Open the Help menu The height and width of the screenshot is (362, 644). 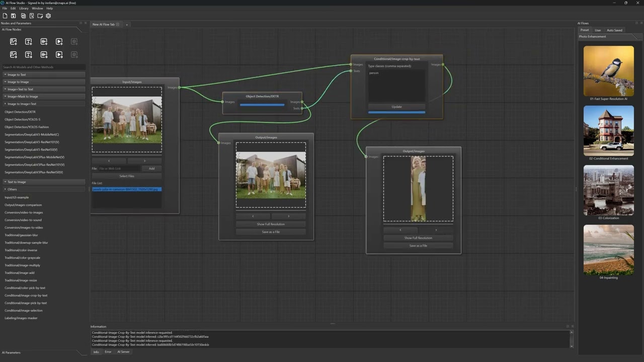[x=49, y=9]
